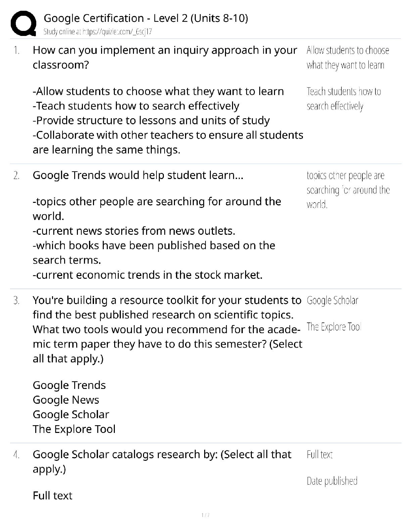
Task: Click the 'Full text' option under question 4
Action: pos(52,496)
